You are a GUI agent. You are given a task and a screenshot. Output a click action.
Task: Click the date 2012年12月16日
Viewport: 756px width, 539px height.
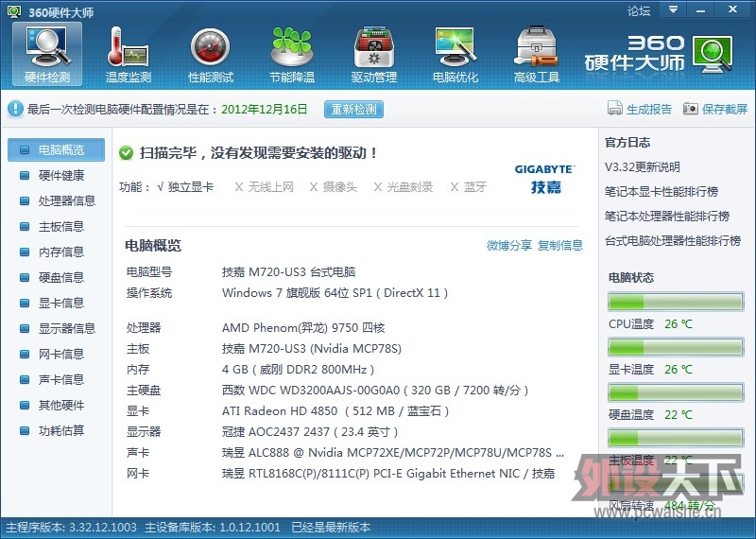click(x=265, y=109)
